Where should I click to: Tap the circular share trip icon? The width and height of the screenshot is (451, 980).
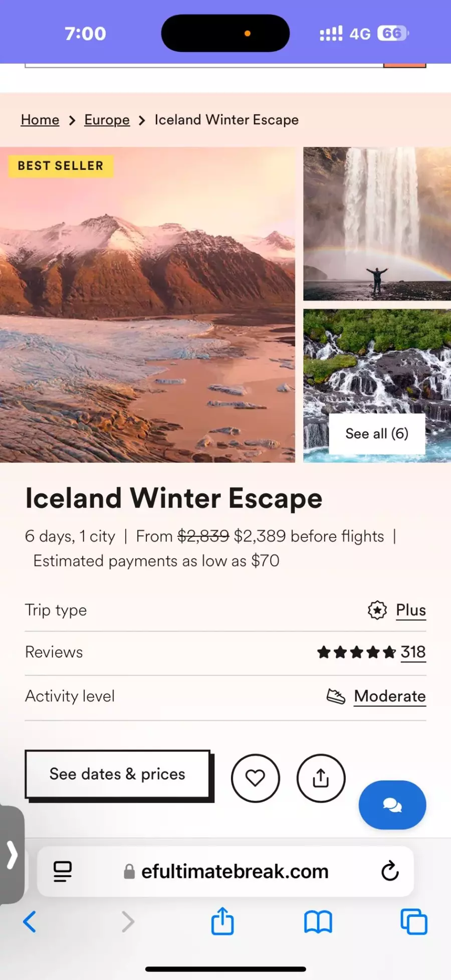321,778
